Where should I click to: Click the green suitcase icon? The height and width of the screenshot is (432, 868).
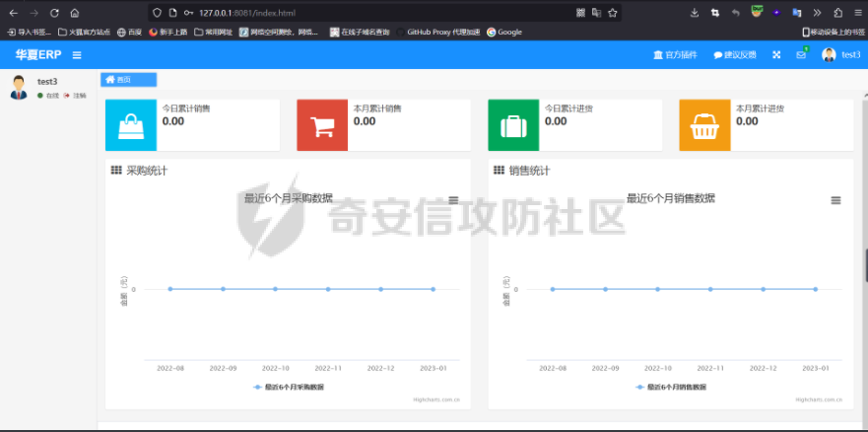[513, 125]
